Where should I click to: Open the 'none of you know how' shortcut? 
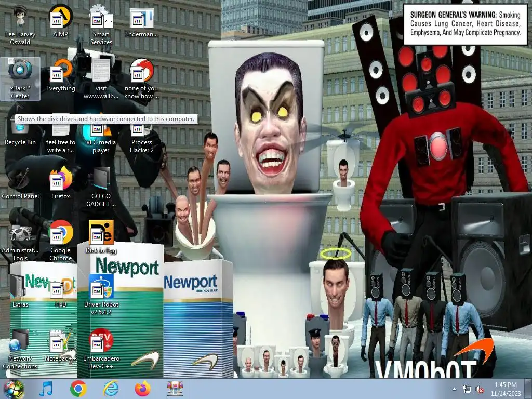(x=141, y=79)
